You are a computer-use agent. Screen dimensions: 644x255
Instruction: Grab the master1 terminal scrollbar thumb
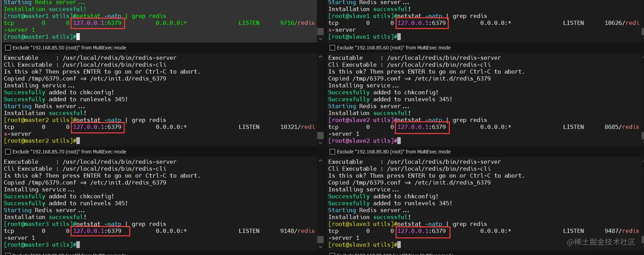(320, 32)
